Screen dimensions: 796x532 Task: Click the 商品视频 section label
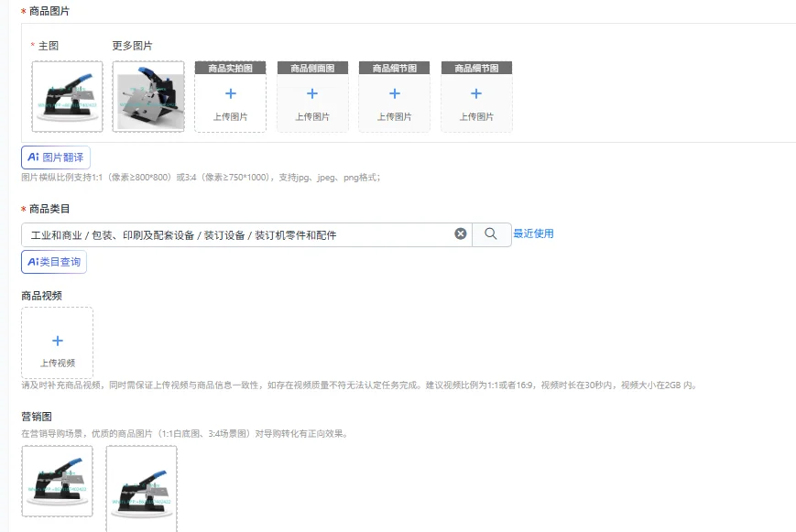pos(41,296)
